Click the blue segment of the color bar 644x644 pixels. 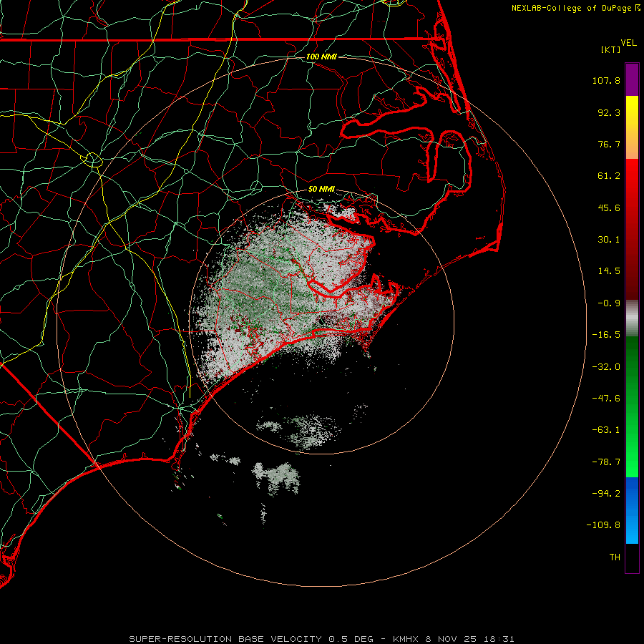632,510
